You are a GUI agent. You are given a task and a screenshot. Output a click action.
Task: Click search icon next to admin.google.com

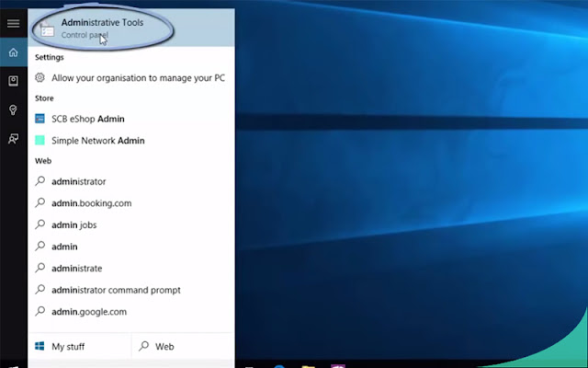40,311
